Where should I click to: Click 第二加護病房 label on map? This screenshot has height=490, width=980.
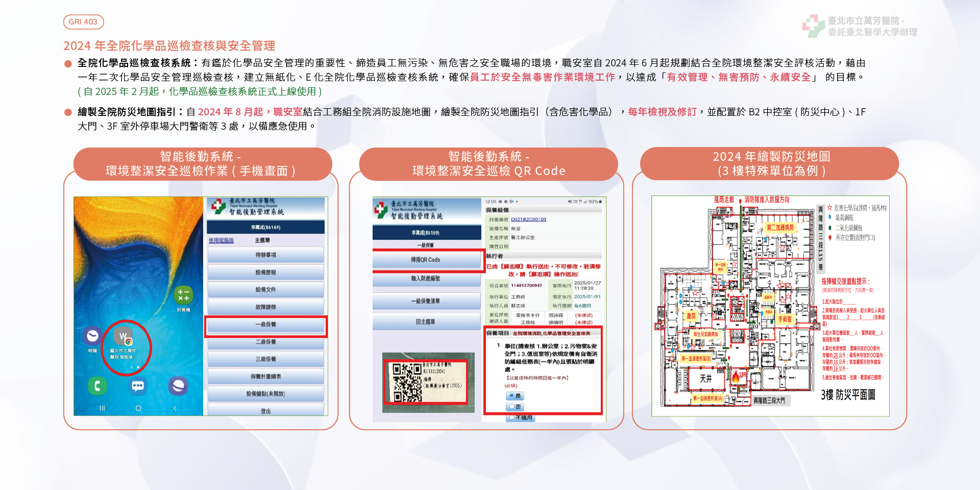[x=780, y=228]
